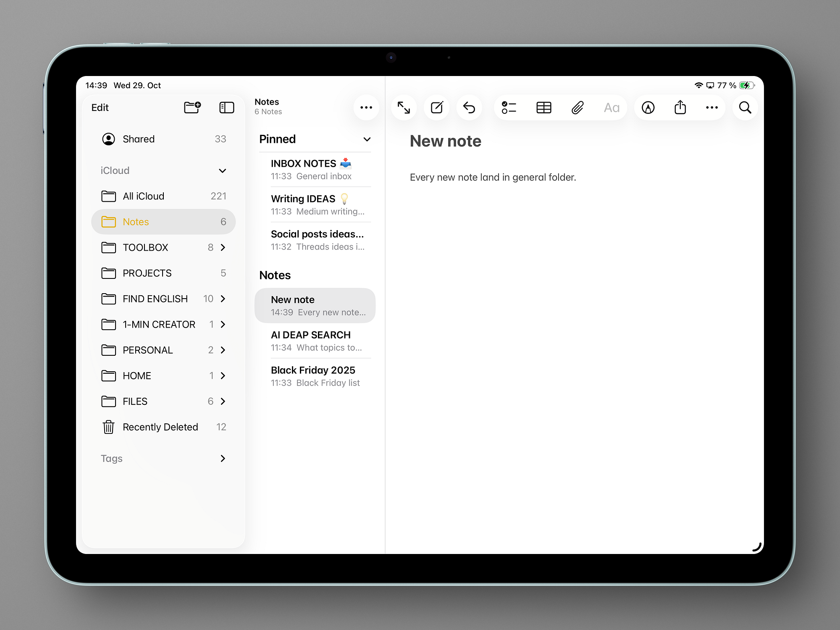Open notes list more options menu
The width and height of the screenshot is (840, 630).
[x=366, y=108]
